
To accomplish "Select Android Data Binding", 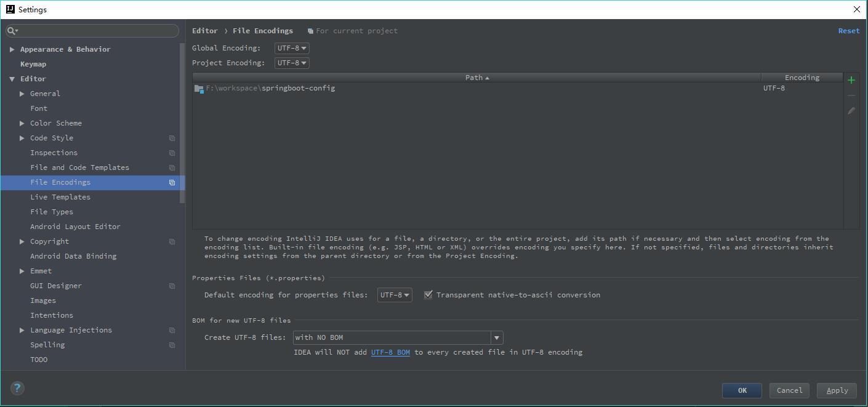I will click(x=73, y=256).
